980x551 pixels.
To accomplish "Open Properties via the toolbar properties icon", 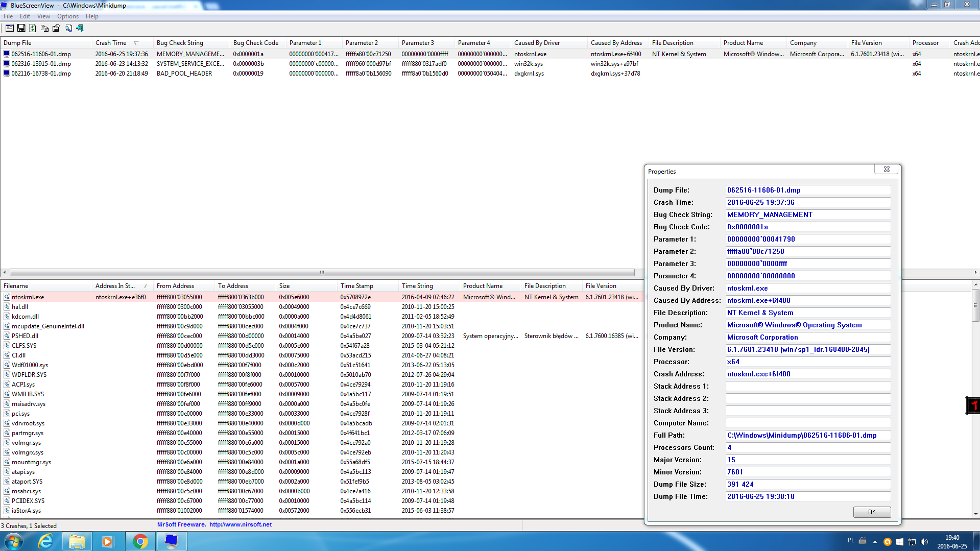I will point(56,28).
